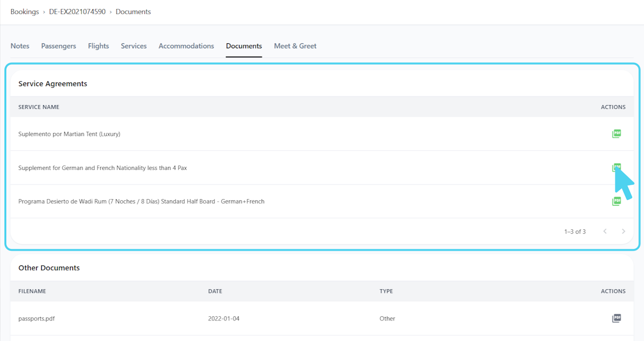Go to previous page of Service Agreements
This screenshot has height=341, width=644.
tap(605, 231)
